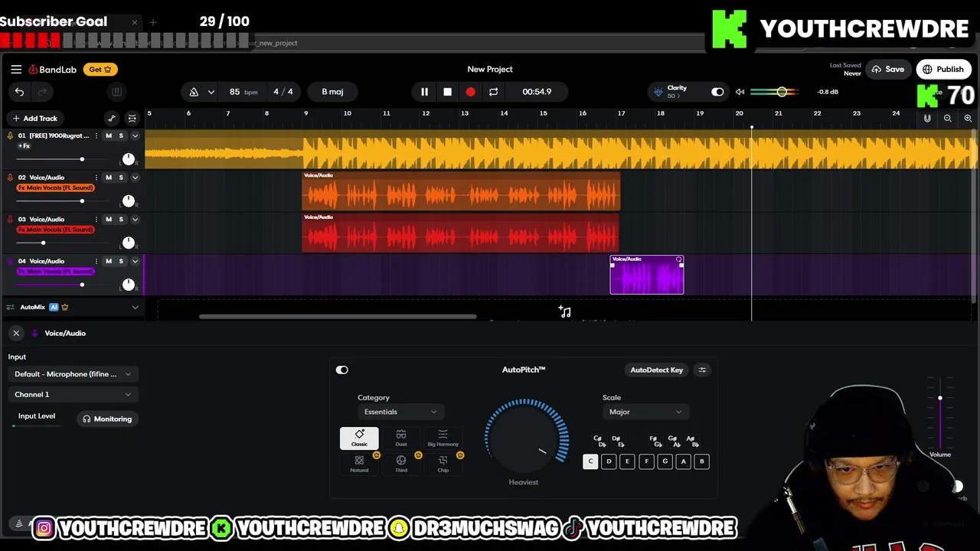Select the Big Harmony preset
Viewport: 980px width, 551px height.
(x=443, y=438)
